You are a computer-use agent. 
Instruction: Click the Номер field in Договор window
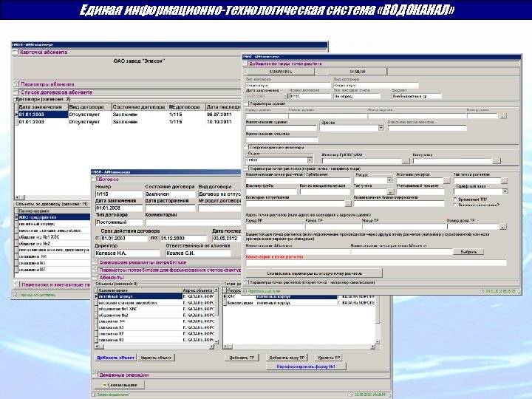(x=119, y=194)
